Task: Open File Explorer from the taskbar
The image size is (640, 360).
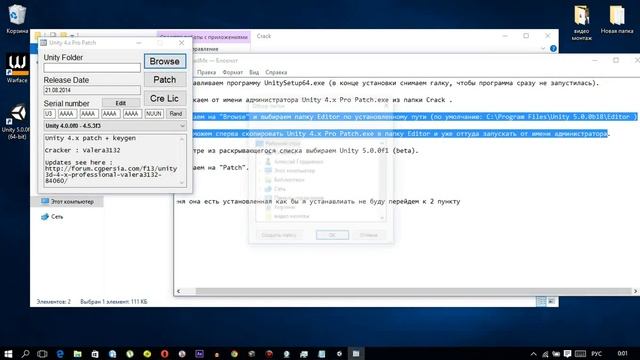Action: click(78, 353)
